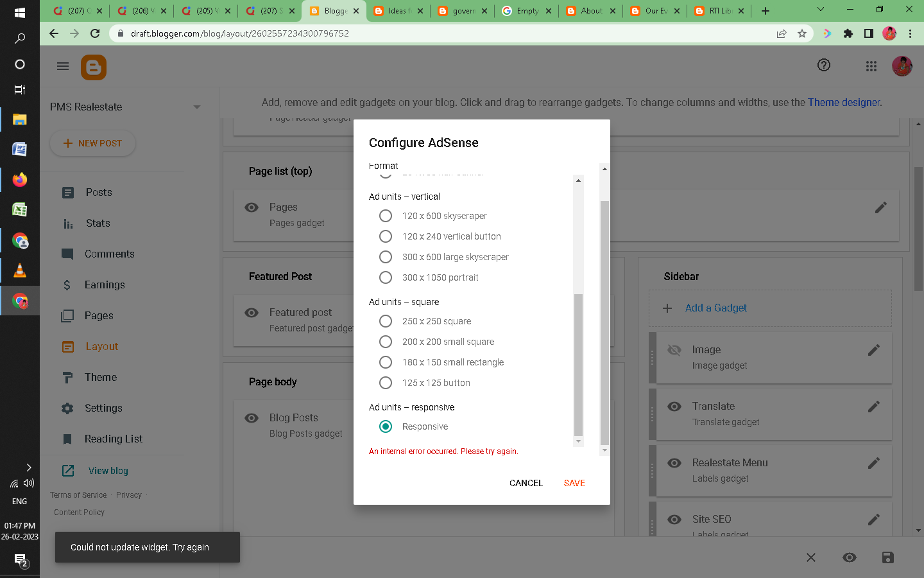Open the Google apps grid
Viewport: 924px width, 578px height.
pyautogui.click(x=871, y=66)
